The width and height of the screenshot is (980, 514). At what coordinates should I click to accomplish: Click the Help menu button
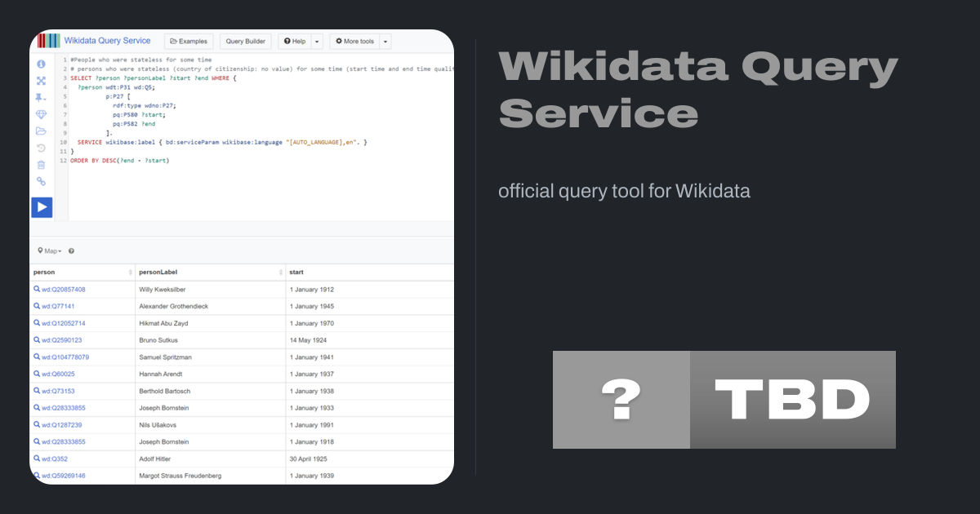(294, 42)
